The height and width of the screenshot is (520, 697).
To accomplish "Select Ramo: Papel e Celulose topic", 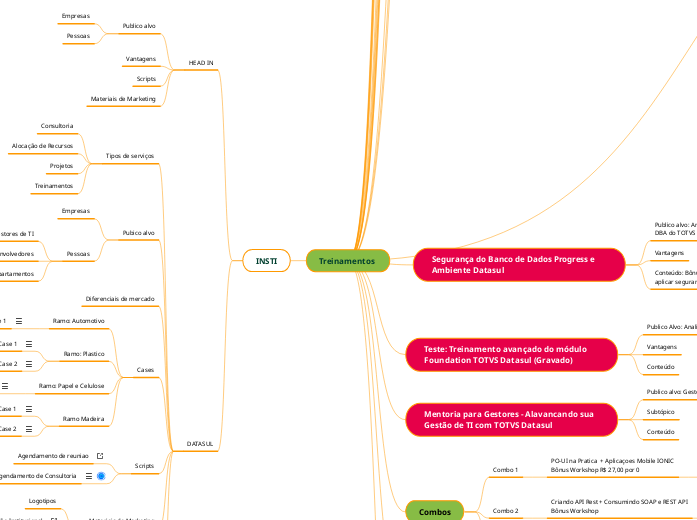I will [72, 386].
